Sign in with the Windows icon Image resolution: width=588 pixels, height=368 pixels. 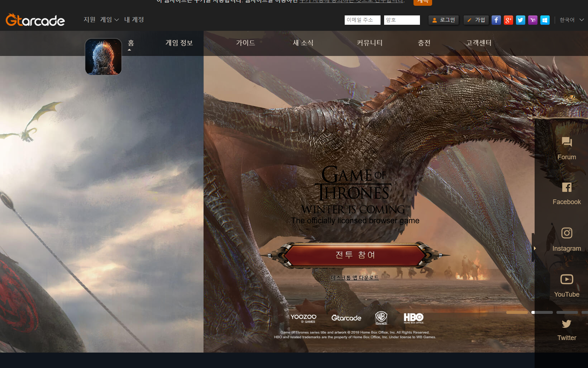pos(545,20)
